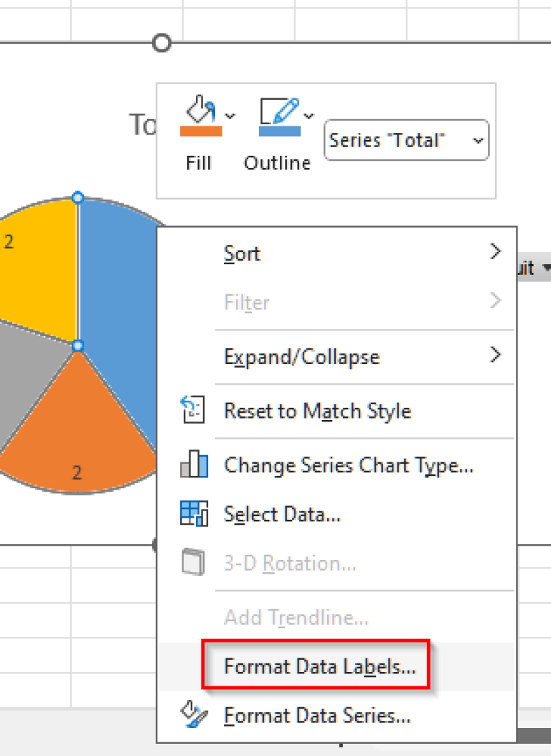Click the Select Data grid icon

[194, 513]
